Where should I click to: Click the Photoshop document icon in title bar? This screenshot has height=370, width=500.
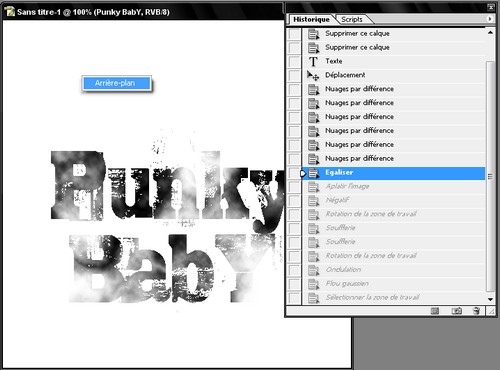[x=10, y=12]
